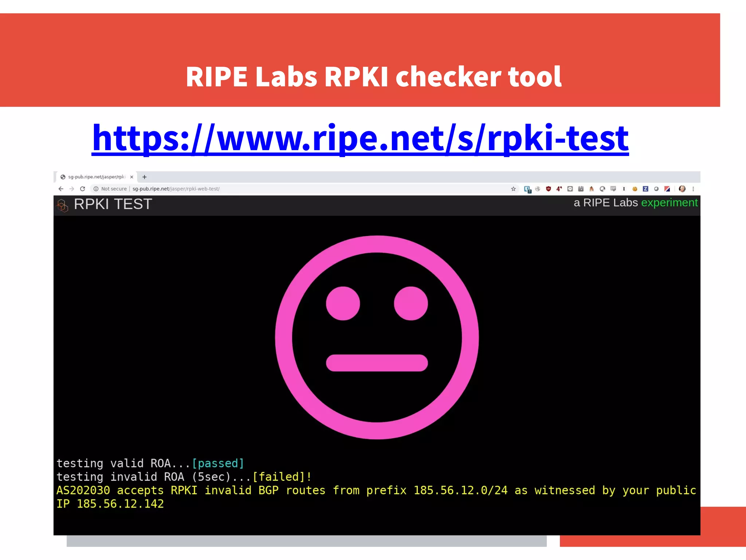Click the red-blue diagonal extension icon
This screenshot has height=560, width=746.
coord(667,189)
